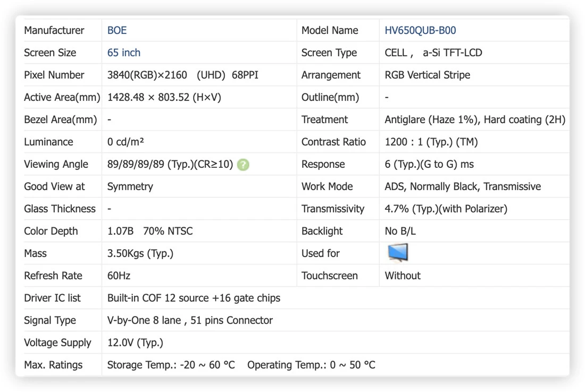This screenshot has width=585, height=392.
Task: Select "V-by-One 8 lane , 51 pins Connector"
Action: (x=190, y=320)
